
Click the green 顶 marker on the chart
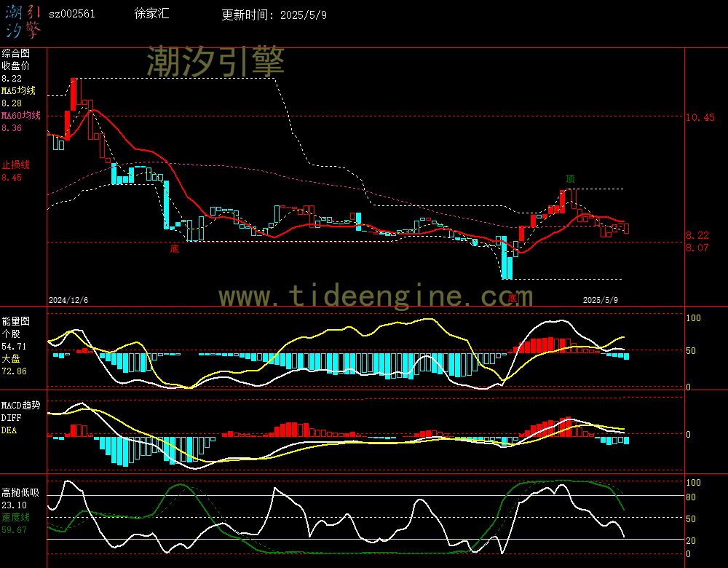pyautogui.click(x=570, y=179)
